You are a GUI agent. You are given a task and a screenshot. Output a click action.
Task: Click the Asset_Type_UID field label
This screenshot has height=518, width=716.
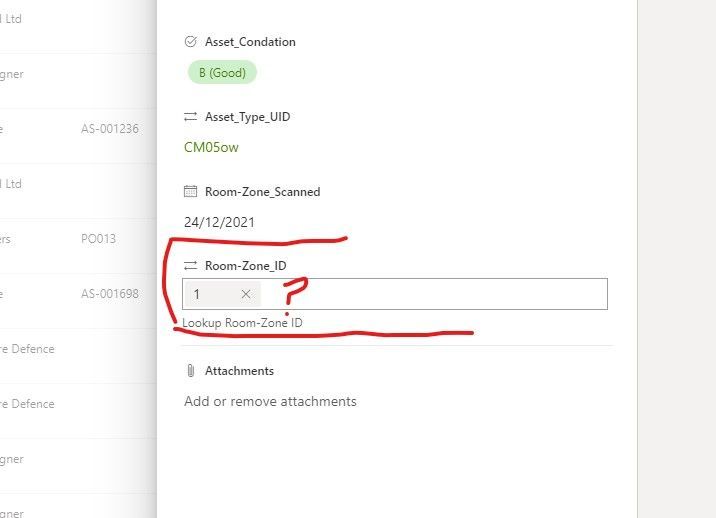click(247, 117)
